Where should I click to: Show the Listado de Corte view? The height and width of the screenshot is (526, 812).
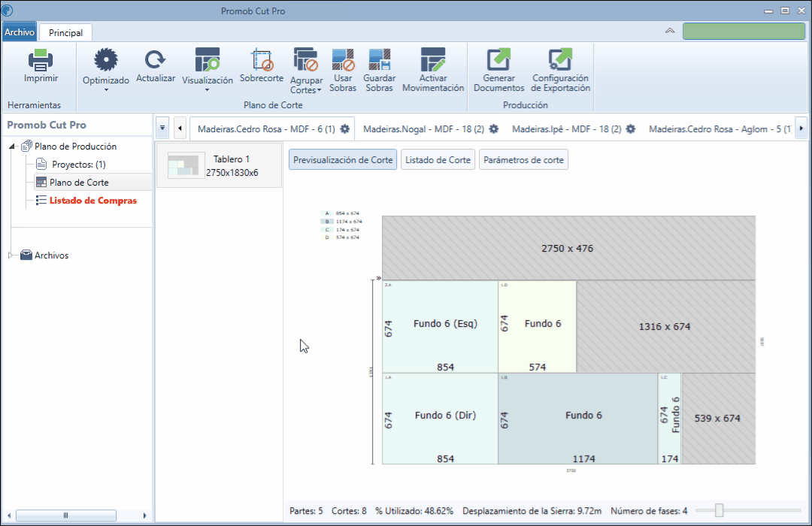point(438,160)
